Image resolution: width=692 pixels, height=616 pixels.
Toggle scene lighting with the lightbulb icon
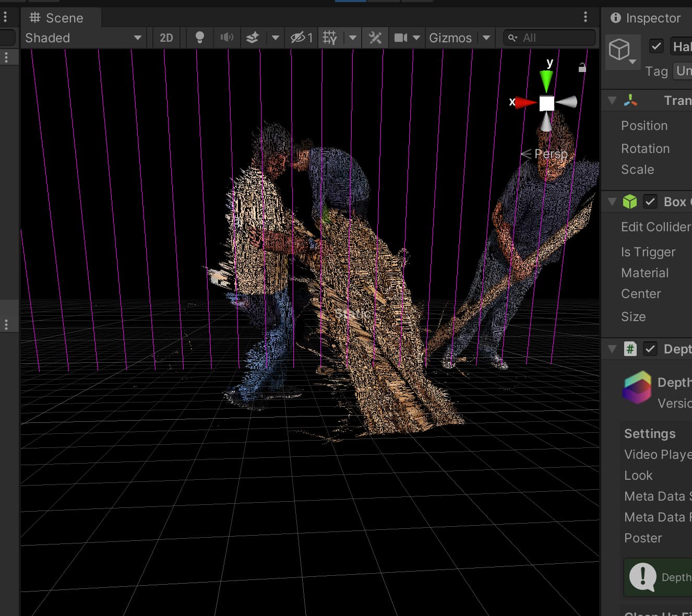[199, 38]
